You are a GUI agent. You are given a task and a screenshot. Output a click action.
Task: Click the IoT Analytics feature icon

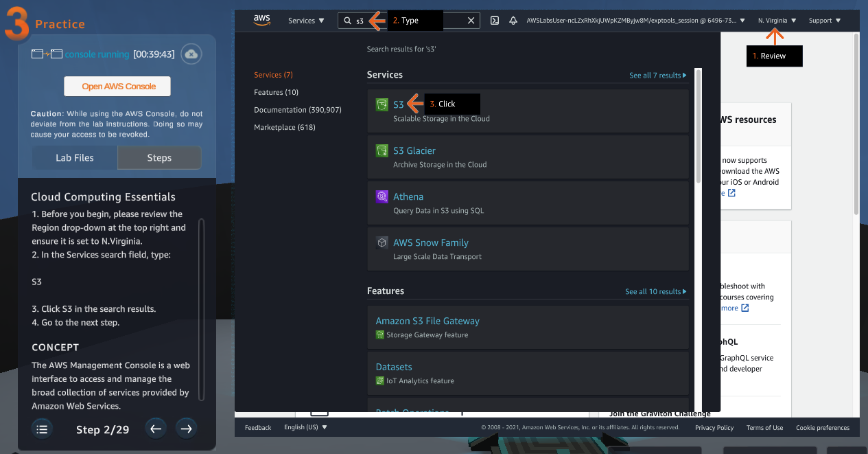[x=380, y=381]
